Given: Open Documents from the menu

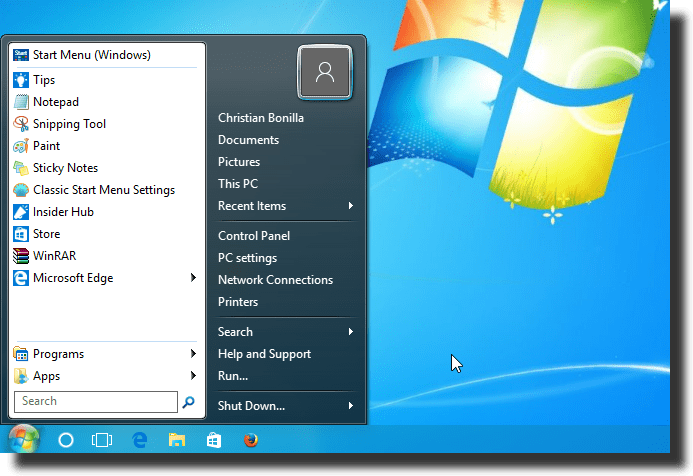Looking at the screenshot, I should coord(248,140).
